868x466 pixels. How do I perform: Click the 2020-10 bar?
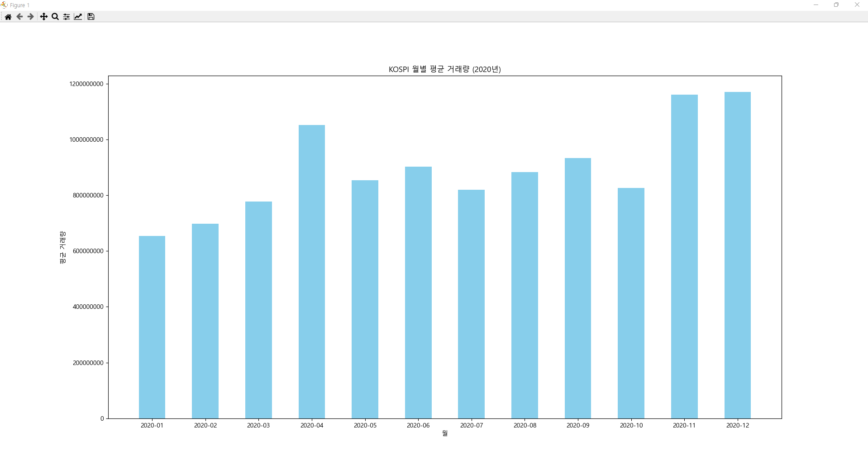[x=631, y=303]
